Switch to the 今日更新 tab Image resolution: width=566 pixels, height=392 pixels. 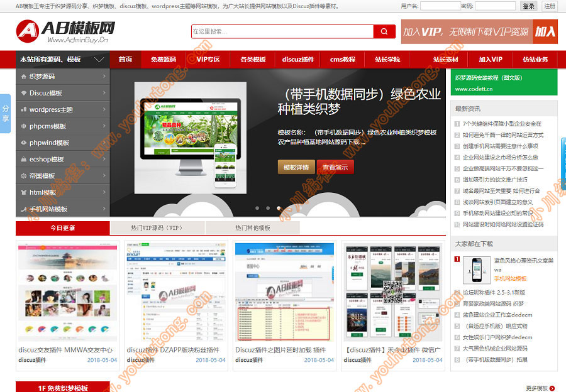coord(63,228)
